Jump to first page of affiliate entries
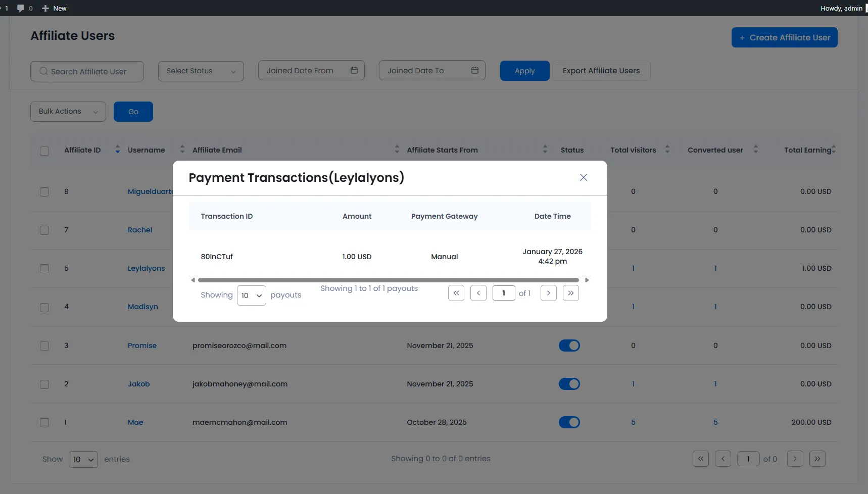This screenshot has width=868, height=494. 700,458
